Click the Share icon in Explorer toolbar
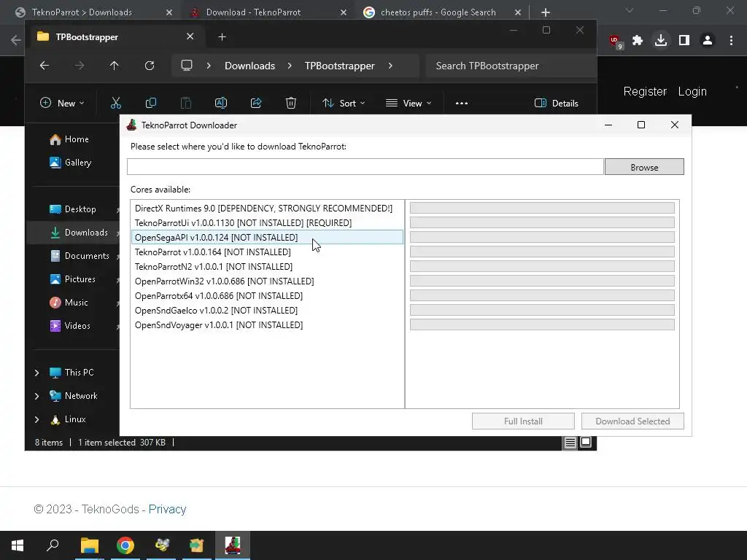The image size is (747, 560). click(x=256, y=103)
